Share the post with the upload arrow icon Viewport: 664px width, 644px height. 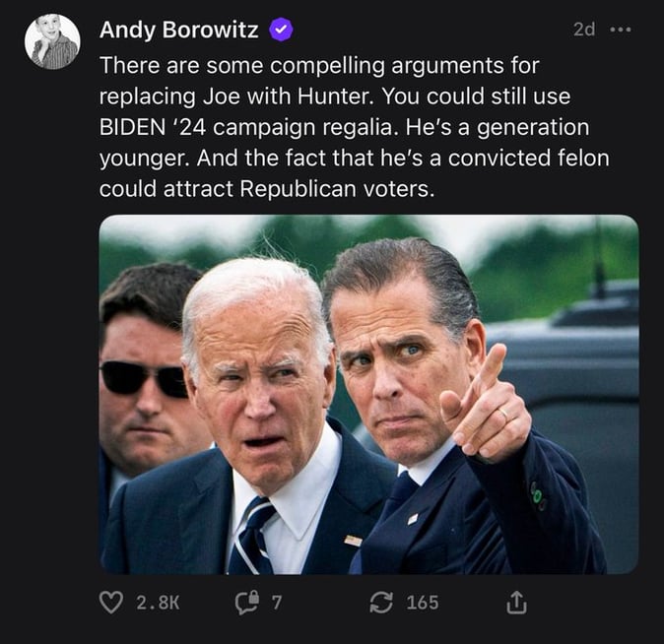(x=516, y=603)
